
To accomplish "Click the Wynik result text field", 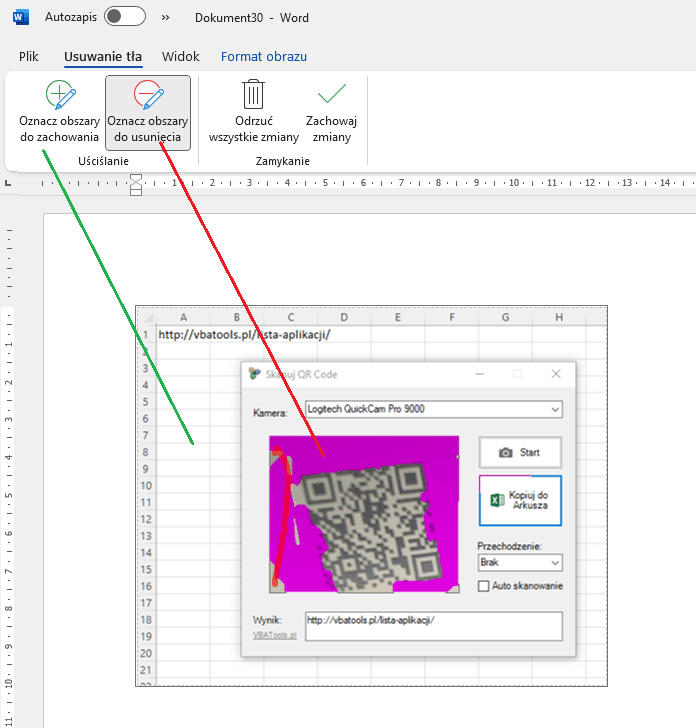I will pos(434,626).
